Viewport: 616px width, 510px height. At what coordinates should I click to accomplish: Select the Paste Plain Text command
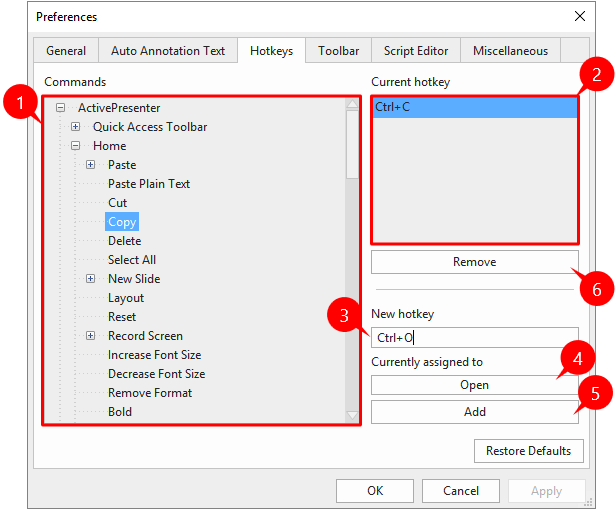pos(149,183)
